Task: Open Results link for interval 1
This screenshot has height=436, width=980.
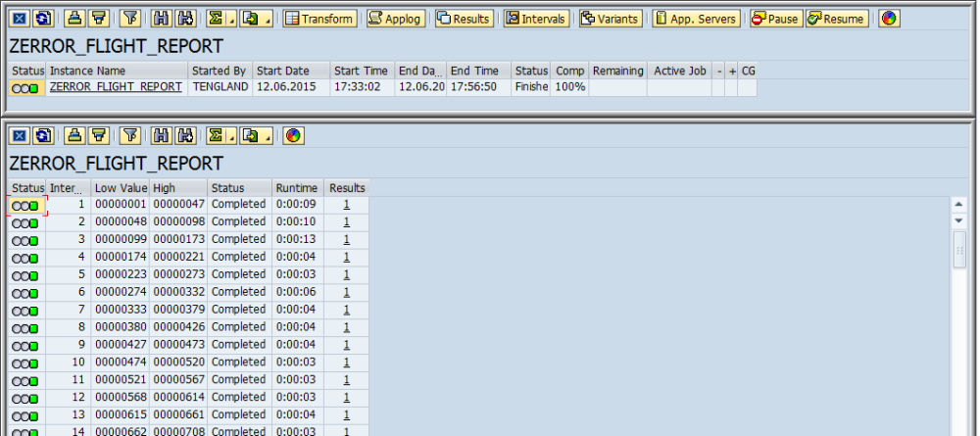Action: coord(346,204)
